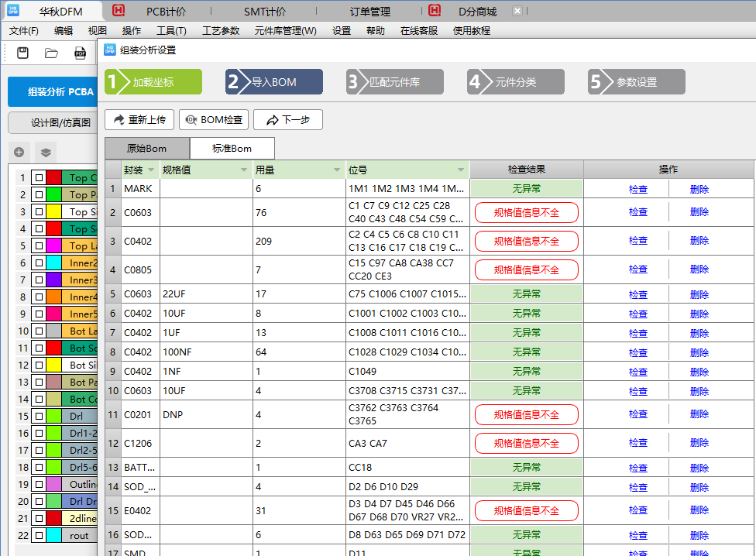The width and height of the screenshot is (756, 556).
Task: Click 删除 for row 15 E0402
Action: coord(699,510)
